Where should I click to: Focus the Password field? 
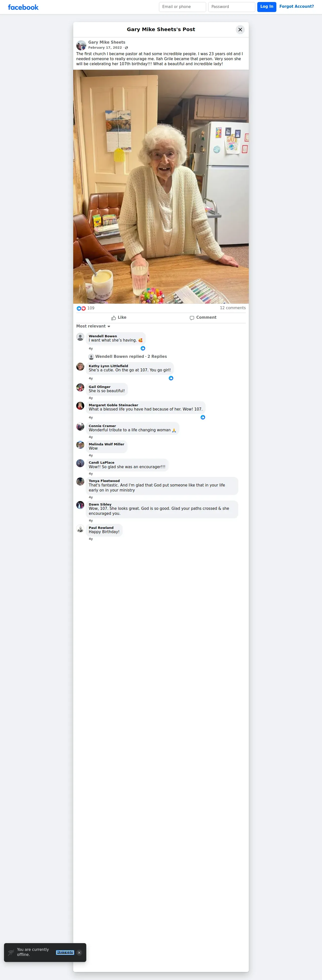tap(231, 7)
